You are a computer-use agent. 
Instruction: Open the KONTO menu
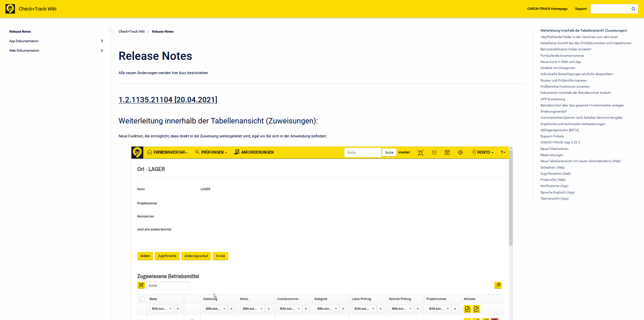482,152
